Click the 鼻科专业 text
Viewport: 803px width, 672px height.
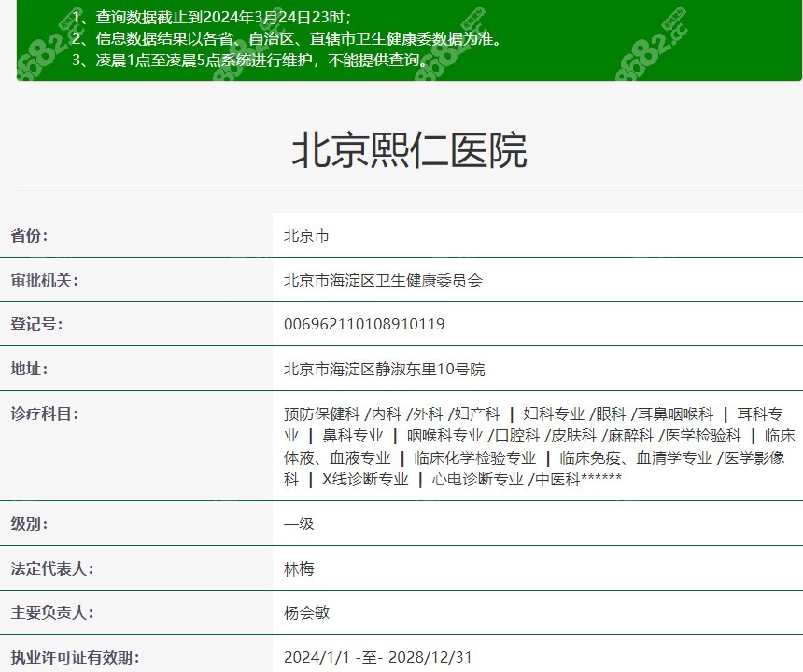[353, 436]
